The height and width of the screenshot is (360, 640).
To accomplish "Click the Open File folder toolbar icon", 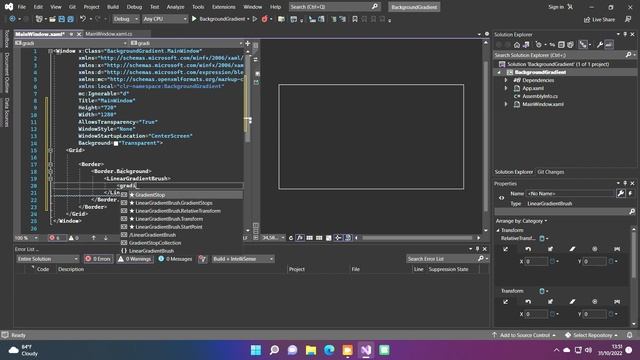I will (x=53, y=19).
